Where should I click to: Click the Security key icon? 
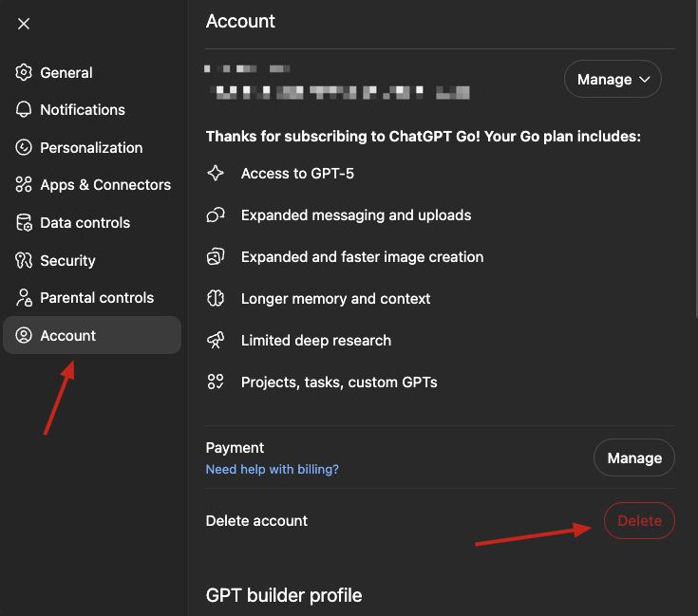click(x=24, y=260)
